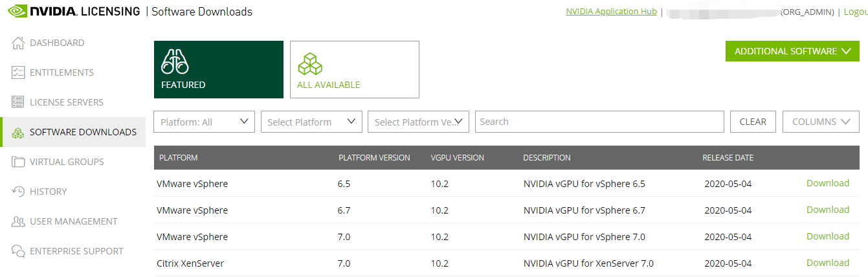The width and height of the screenshot is (868, 277).
Task: Click the Dashboard home icon in sidebar
Action: pos(18,43)
